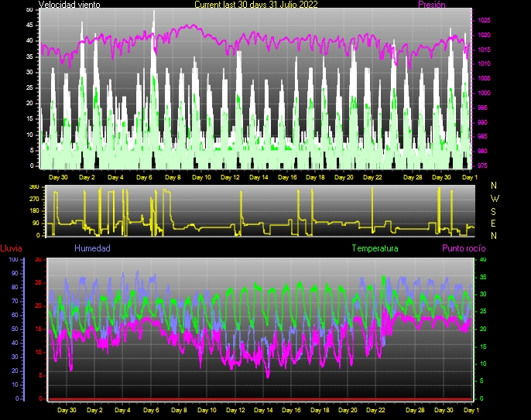Click 'Day 28' under the humidity-temperature chart
Viewport: 531px width, 420px height.
pyautogui.click(x=415, y=410)
